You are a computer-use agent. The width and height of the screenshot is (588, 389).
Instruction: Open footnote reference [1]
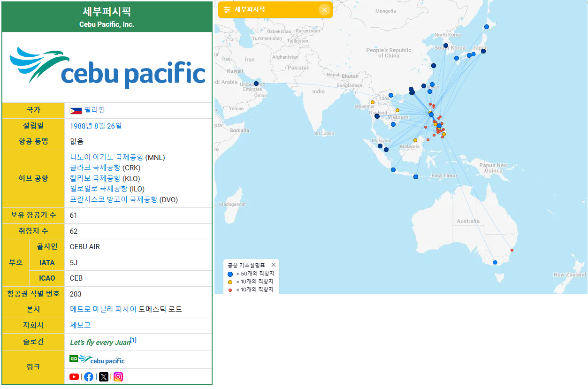(x=133, y=340)
